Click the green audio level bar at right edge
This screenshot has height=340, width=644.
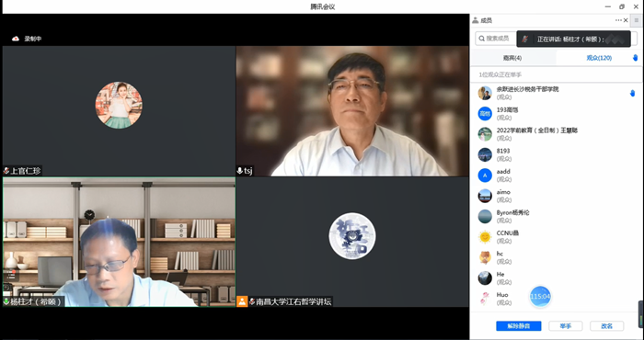click(x=640, y=314)
